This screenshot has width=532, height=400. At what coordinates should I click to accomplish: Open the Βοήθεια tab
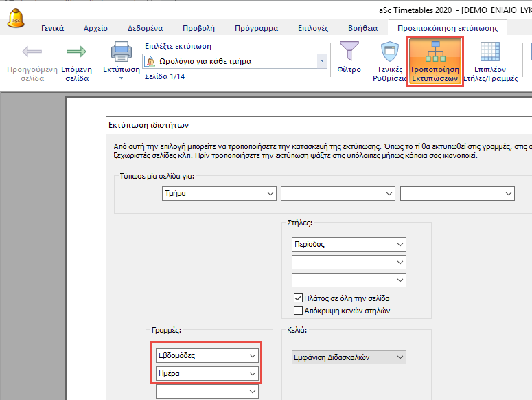tap(362, 28)
